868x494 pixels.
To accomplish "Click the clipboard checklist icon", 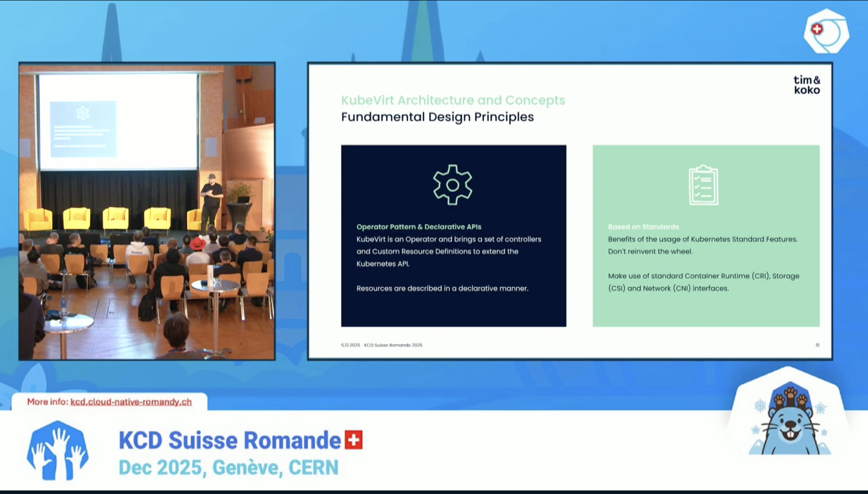I will tap(704, 185).
